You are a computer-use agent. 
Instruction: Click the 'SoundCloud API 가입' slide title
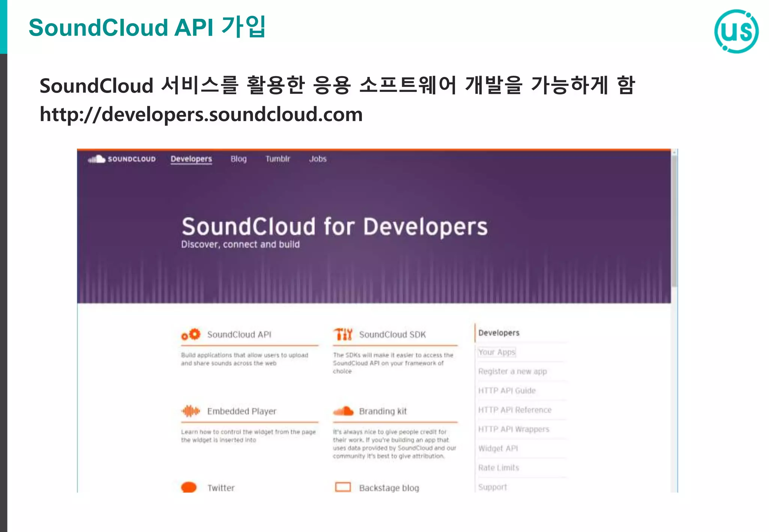(x=147, y=27)
